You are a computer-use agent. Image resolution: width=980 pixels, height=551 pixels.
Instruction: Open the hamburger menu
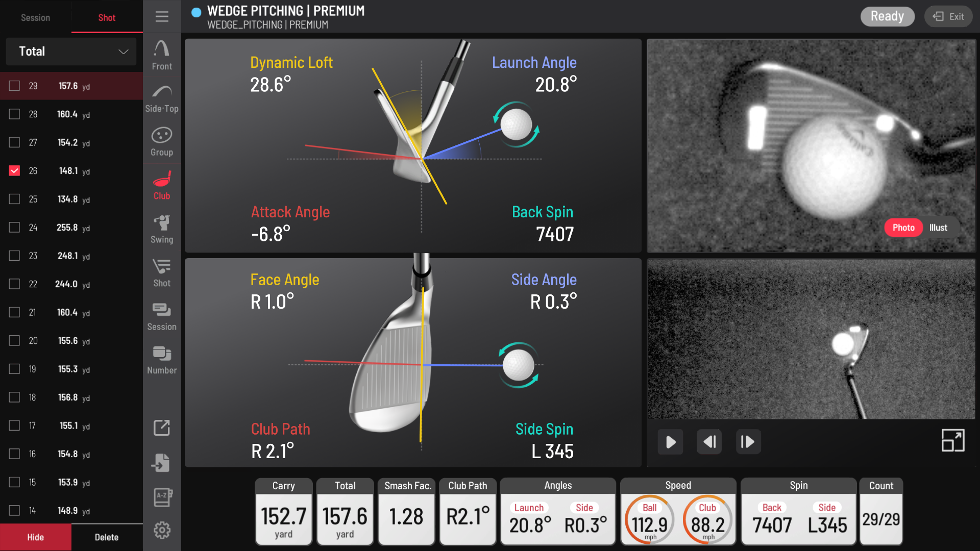coord(161,16)
